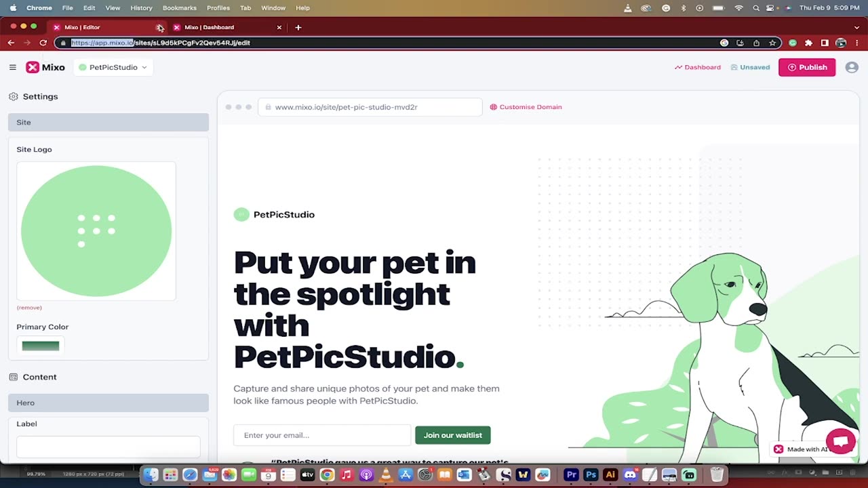Open the chat support bubble

[x=841, y=441]
